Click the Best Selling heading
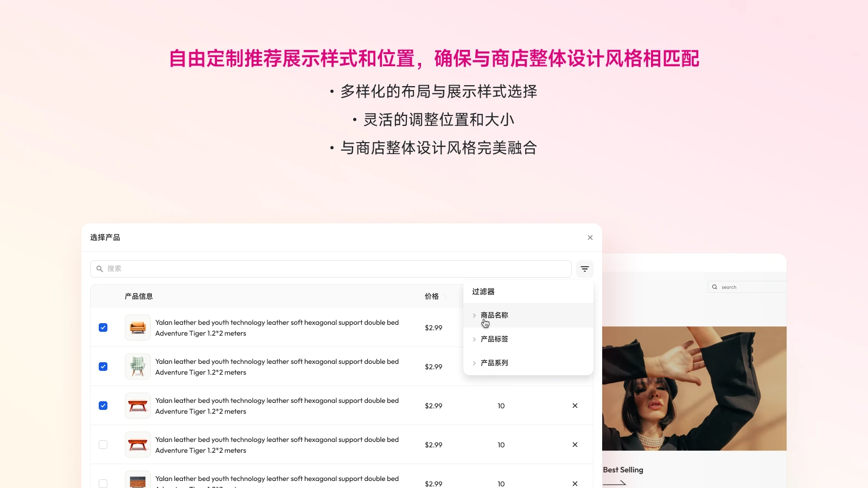This screenshot has width=868, height=488. pyautogui.click(x=623, y=470)
